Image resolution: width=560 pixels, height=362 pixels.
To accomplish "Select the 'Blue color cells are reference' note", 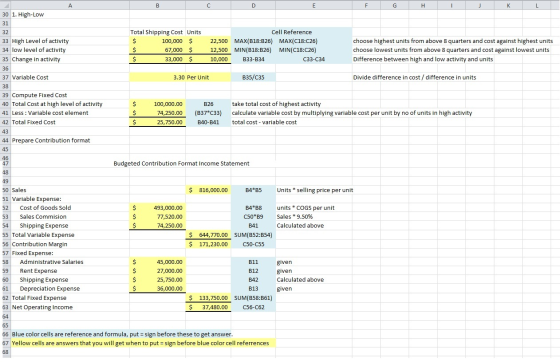I will (122, 334).
